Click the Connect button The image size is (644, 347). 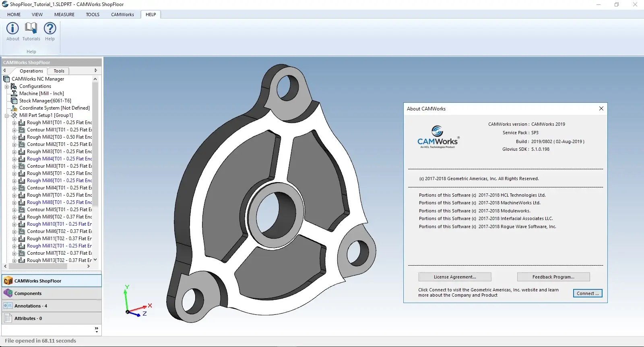click(588, 293)
